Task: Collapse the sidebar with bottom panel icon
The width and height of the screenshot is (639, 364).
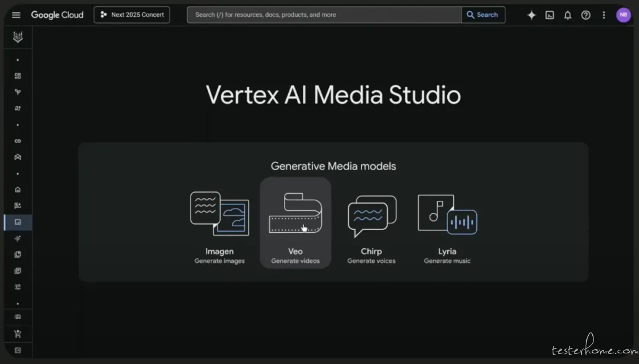Action: pyautogui.click(x=18, y=350)
